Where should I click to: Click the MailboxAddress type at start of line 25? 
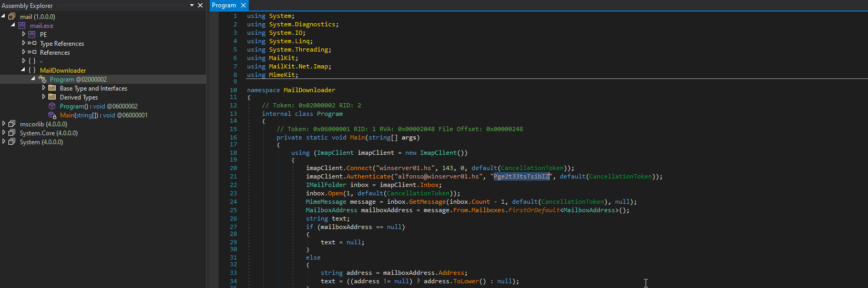[331, 210]
